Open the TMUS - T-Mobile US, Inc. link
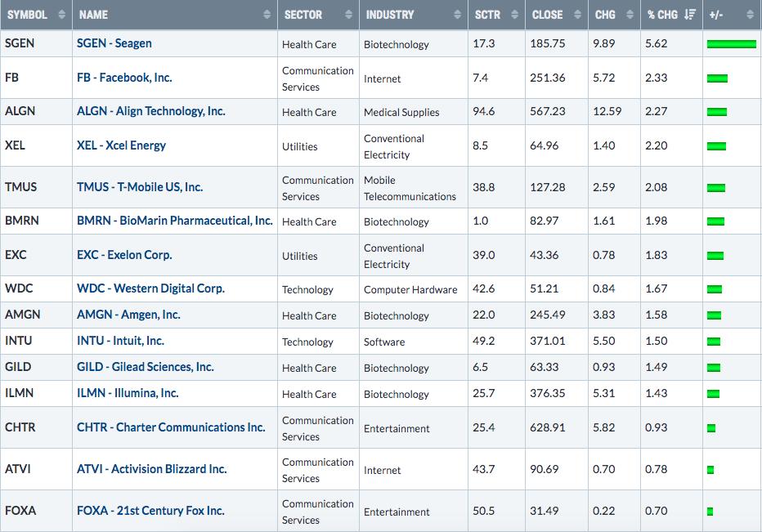 [x=140, y=187]
